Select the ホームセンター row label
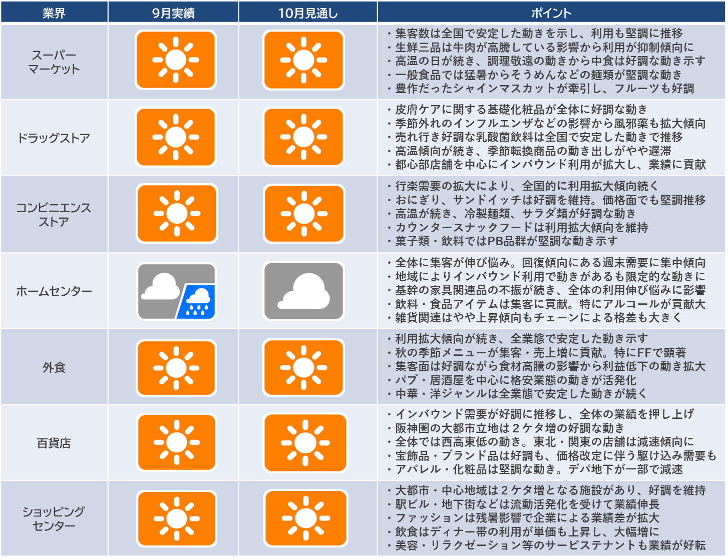The height and width of the screenshot is (560, 728). pos(55,290)
